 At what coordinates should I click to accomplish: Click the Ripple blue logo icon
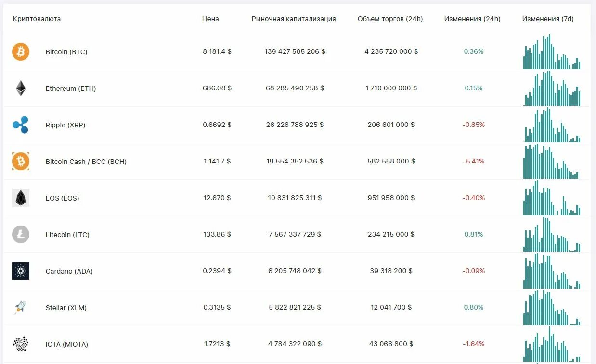(x=21, y=125)
